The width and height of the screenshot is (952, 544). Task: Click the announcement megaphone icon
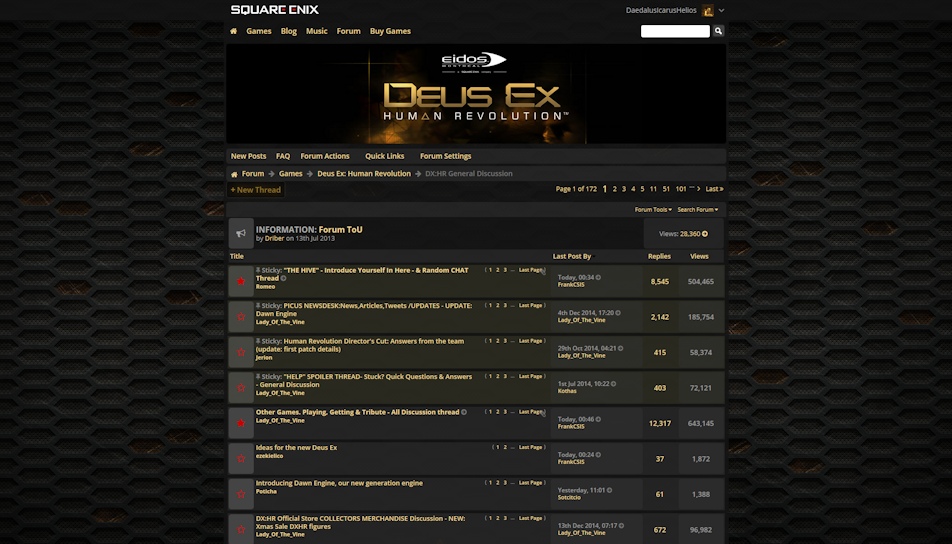tap(241, 233)
